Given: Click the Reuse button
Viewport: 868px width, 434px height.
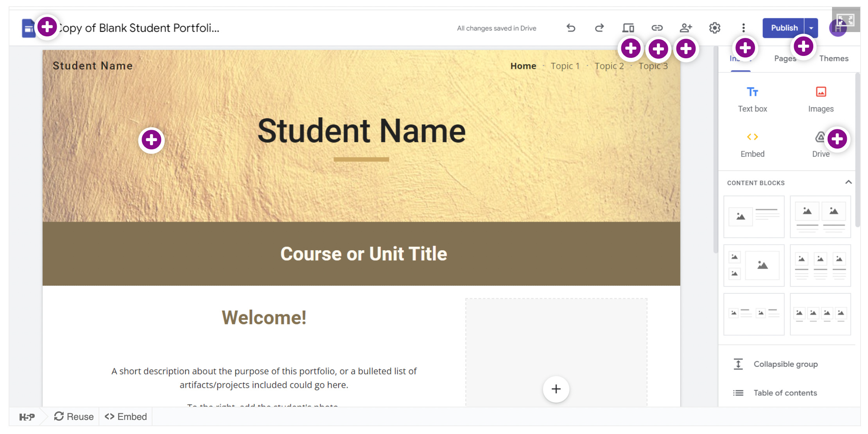Looking at the screenshot, I should pos(74,416).
